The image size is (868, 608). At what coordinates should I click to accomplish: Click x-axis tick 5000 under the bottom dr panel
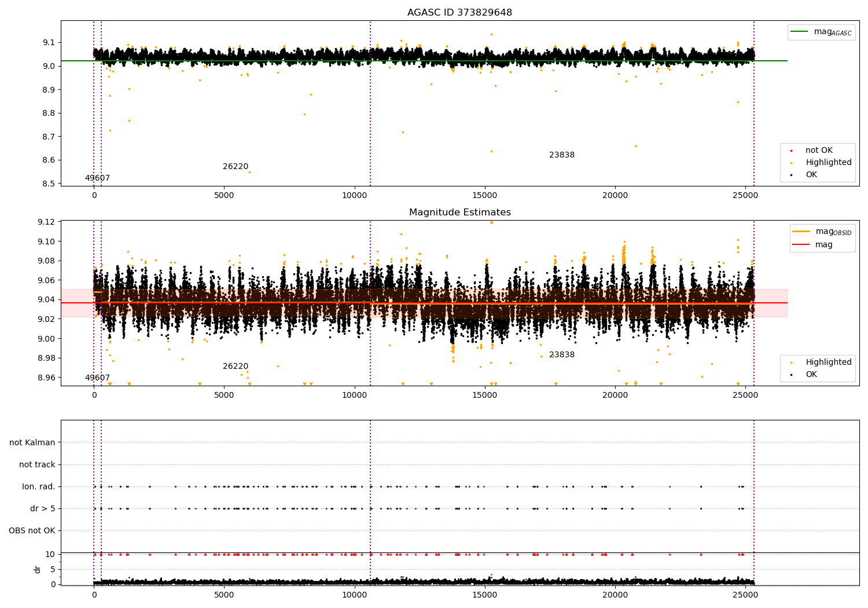[x=224, y=595]
